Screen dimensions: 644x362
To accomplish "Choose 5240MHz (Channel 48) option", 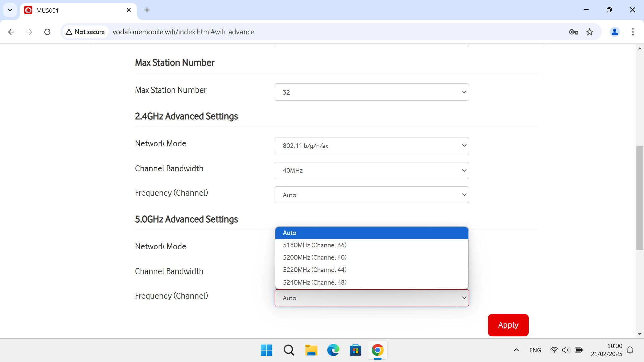I will 315,282.
